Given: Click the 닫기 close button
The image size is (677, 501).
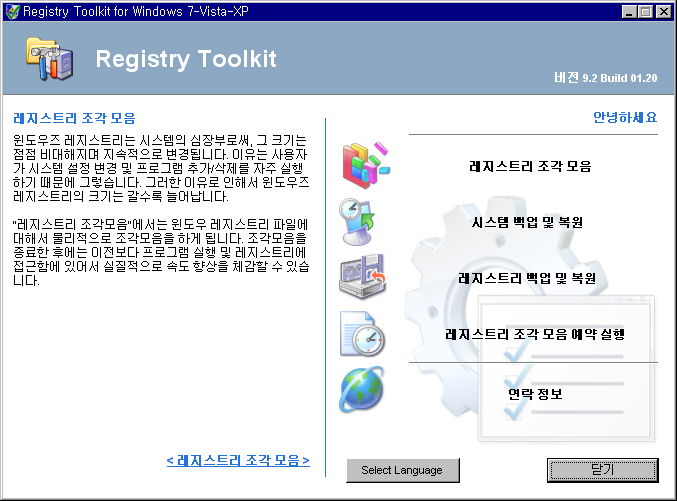Looking at the screenshot, I should point(603,470).
